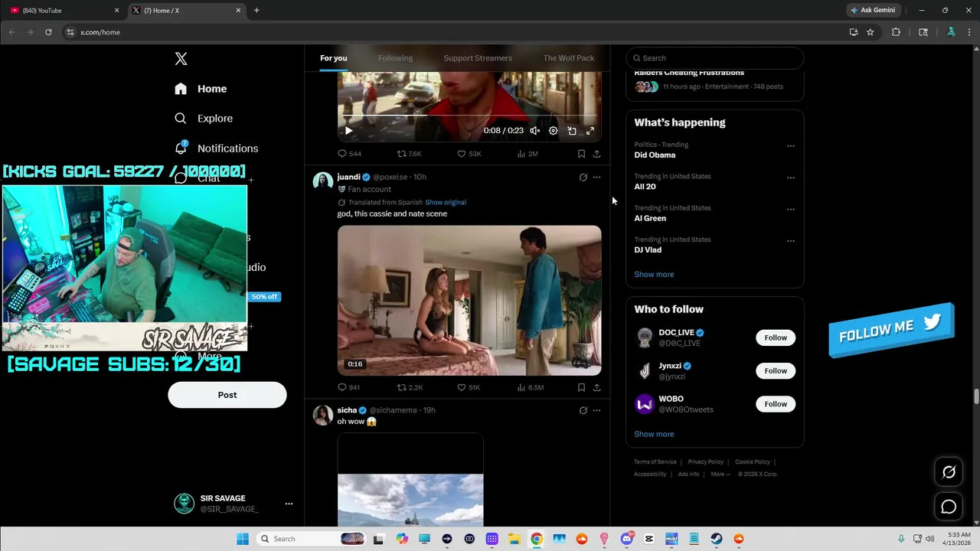Bookmark this page with the star icon
The height and width of the screenshot is (551, 980).
click(x=871, y=32)
